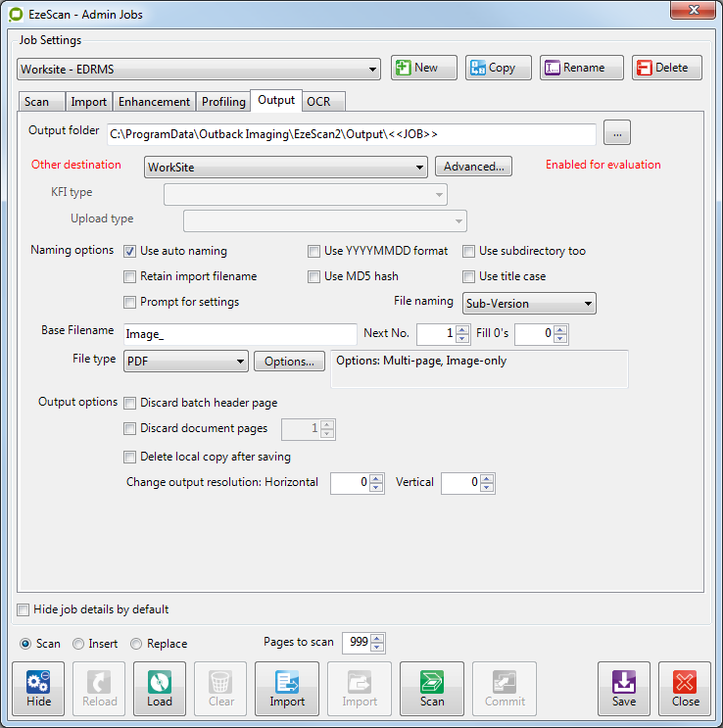Switch to the Profiling tab
723x728 pixels.
click(x=223, y=102)
